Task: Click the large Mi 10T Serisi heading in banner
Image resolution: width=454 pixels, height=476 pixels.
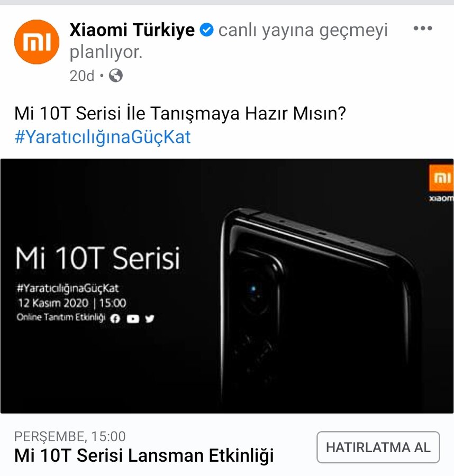Action: [x=98, y=258]
